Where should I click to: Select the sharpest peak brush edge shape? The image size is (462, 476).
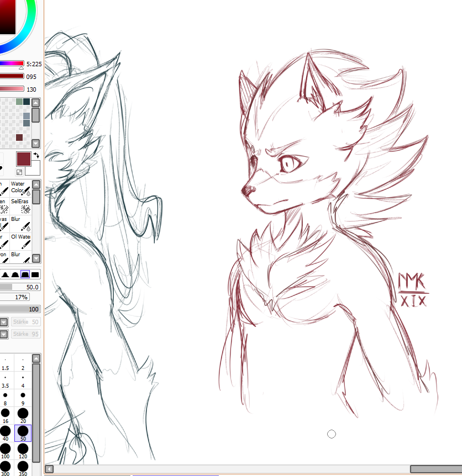tap(5, 275)
